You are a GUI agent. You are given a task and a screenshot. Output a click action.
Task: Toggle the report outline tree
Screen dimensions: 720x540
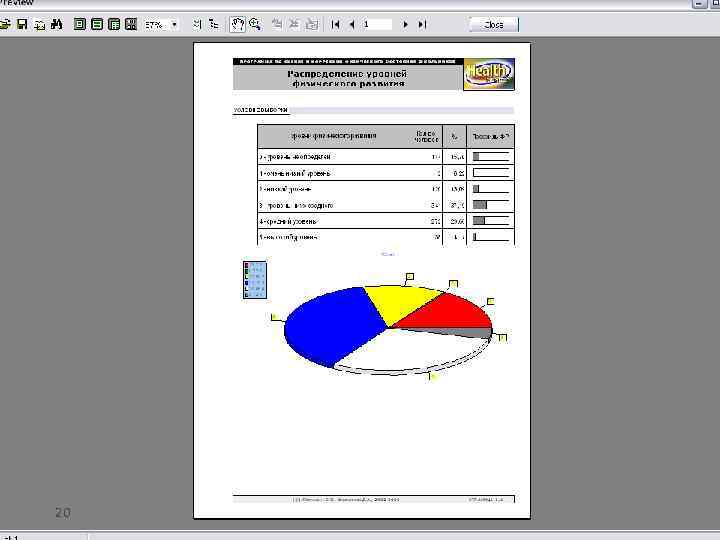(x=214, y=24)
